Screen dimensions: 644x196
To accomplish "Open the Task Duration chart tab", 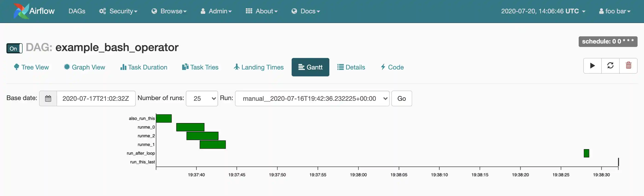I will pos(144,67).
